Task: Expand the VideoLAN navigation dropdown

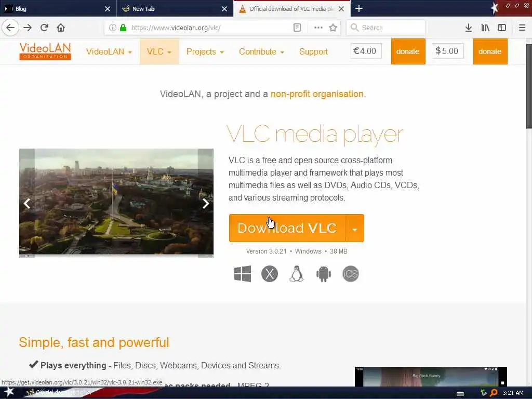Action: [x=109, y=51]
